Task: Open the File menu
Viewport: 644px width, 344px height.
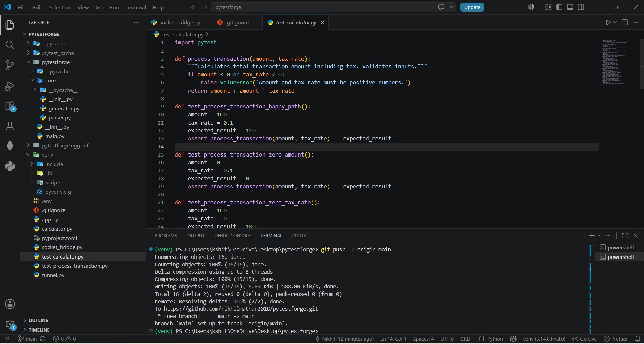Action: [22, 7]
